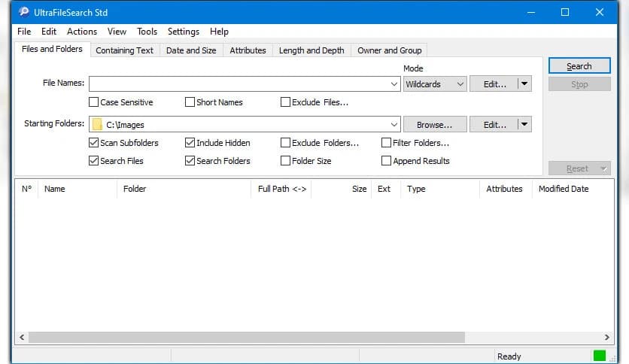Open the Attributes tab
This screenshot has height=364, width=629.
click(x=248, y=50)
